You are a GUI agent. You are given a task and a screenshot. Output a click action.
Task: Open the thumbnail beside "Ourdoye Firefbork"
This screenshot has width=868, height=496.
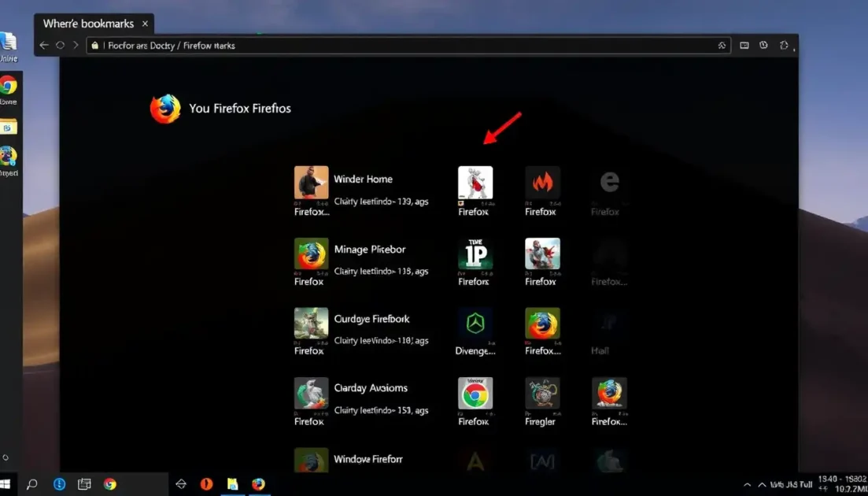pyautogui.click(x=311, y=324)
